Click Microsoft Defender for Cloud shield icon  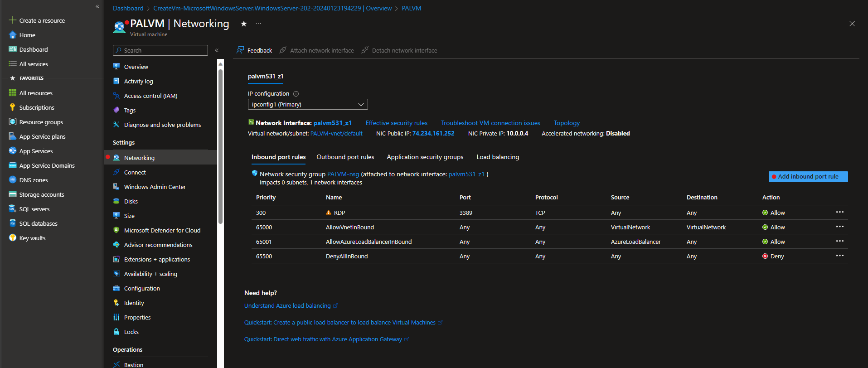tap(116, 230)
